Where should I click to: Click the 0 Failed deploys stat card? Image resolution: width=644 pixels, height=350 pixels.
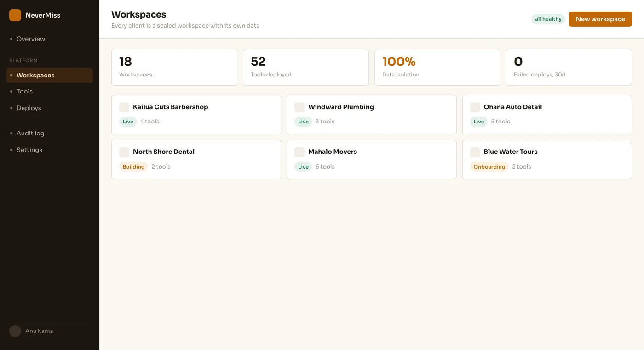[569, 67]
